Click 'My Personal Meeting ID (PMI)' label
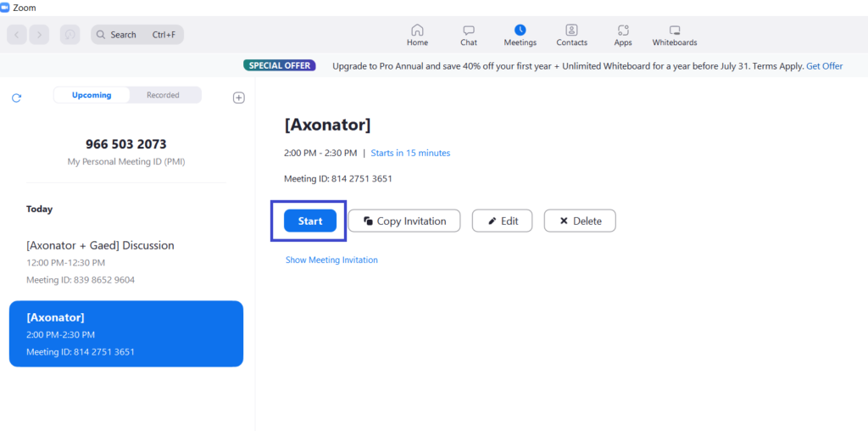868x431 pixels. point(126,161)
